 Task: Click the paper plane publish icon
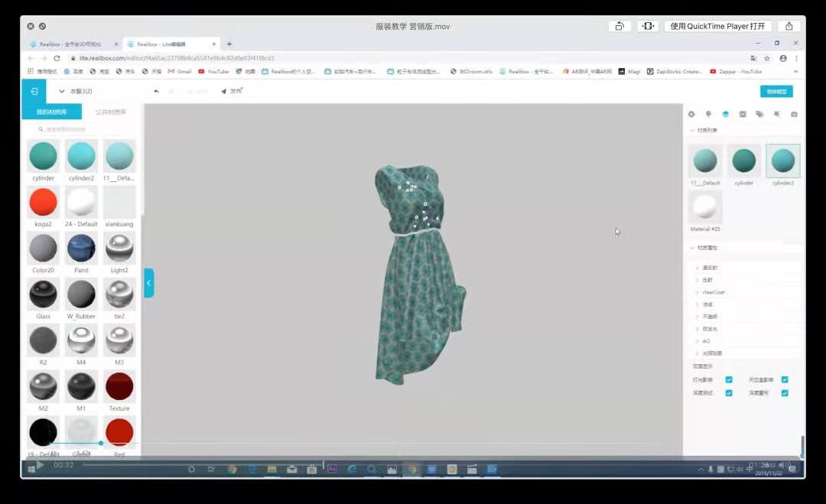(224, 91)
